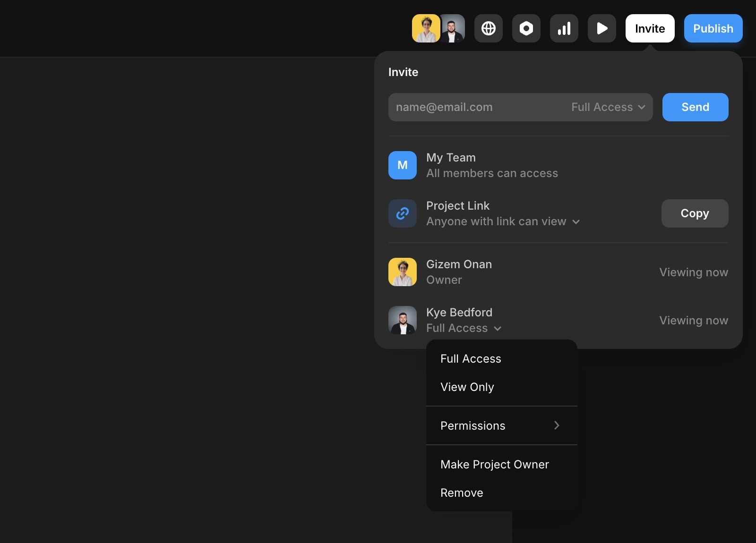The image size is (756, 543).
Task: Select Full Access in the role menu
Action: [x=502, y=358]
